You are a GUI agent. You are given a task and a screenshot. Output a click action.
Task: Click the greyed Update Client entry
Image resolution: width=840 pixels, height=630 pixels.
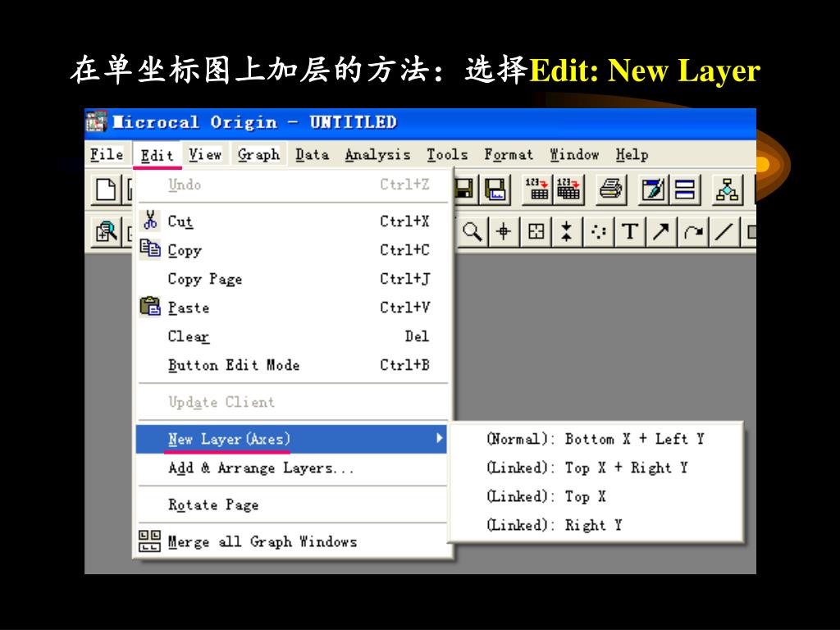click(292, 402)
